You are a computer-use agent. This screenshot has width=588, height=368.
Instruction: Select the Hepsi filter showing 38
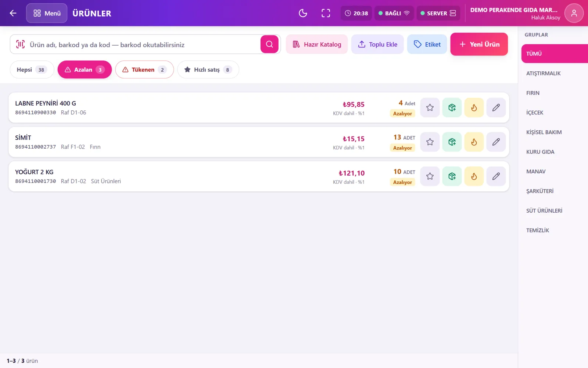pyautogui.click(x=32, y=70)
